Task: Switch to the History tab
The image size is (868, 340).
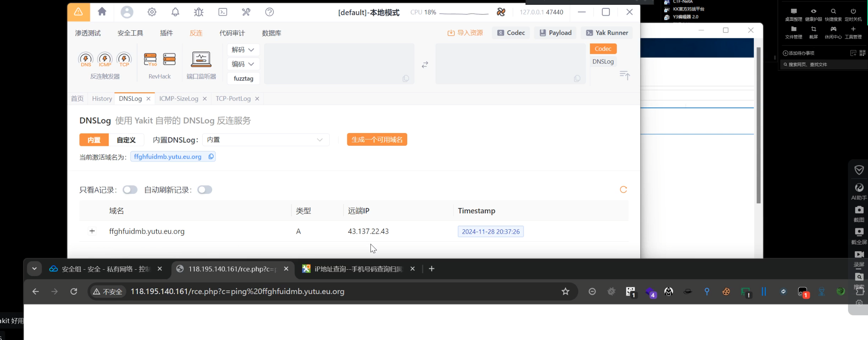Action: click(102, 98)
